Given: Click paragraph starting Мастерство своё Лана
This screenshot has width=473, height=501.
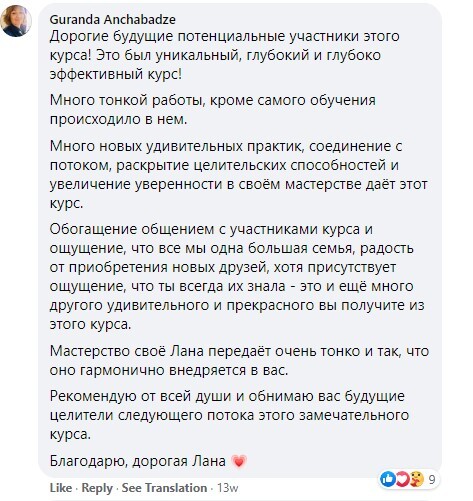Looking at the screenshot, I should point(239,361).
